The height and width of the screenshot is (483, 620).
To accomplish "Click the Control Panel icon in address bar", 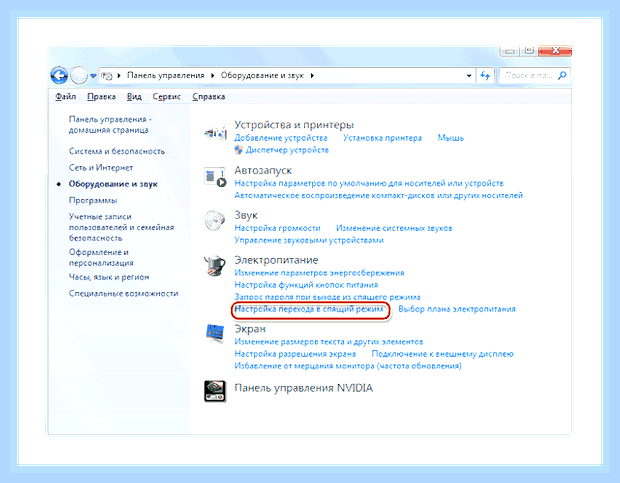I will [x=107, y=75].
